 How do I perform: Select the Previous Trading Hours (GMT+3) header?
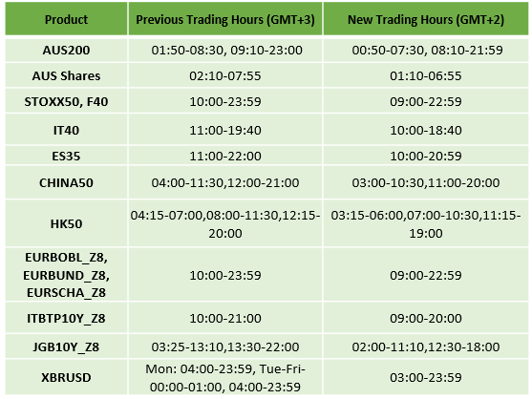pyautogui.click(x=225, y=19)
